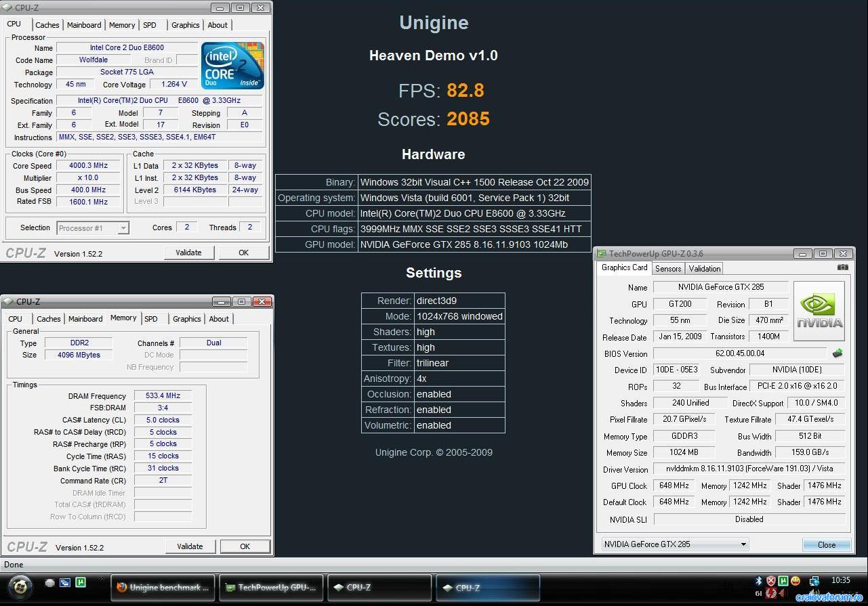Image resolution: width=868 pixels, height=606 pixels.
Task: Open Memory tab in top CPU-Z window
Action: (x=122, y=25)
